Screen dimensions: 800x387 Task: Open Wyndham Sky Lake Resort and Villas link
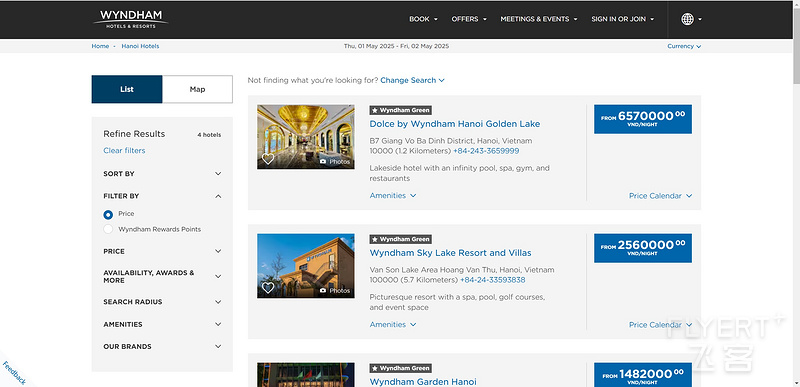click(451, 253)
